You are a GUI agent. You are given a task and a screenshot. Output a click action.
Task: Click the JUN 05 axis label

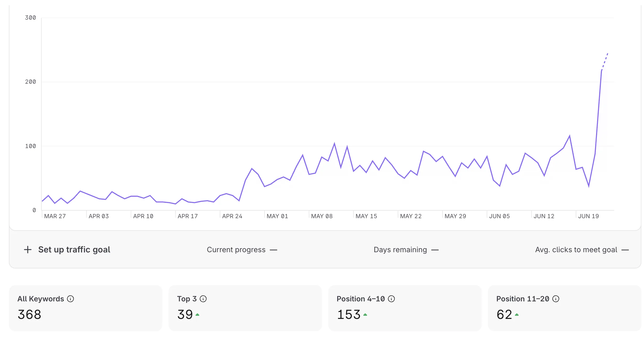point(499,216)
